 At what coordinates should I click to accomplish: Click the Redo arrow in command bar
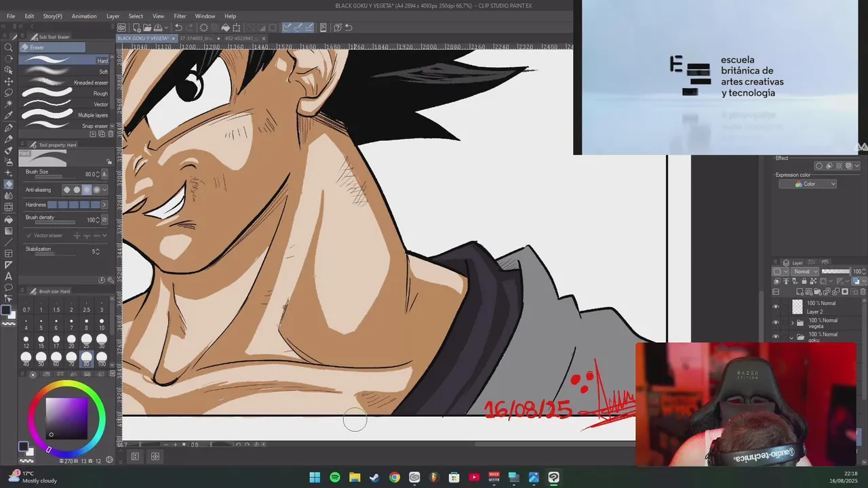(189, 28)
